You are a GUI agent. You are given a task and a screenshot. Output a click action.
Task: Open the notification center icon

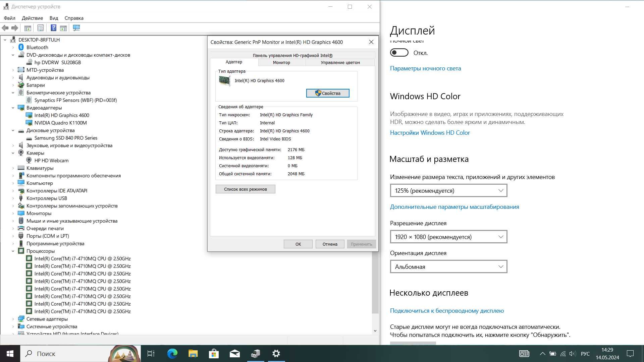coord(630,353)
